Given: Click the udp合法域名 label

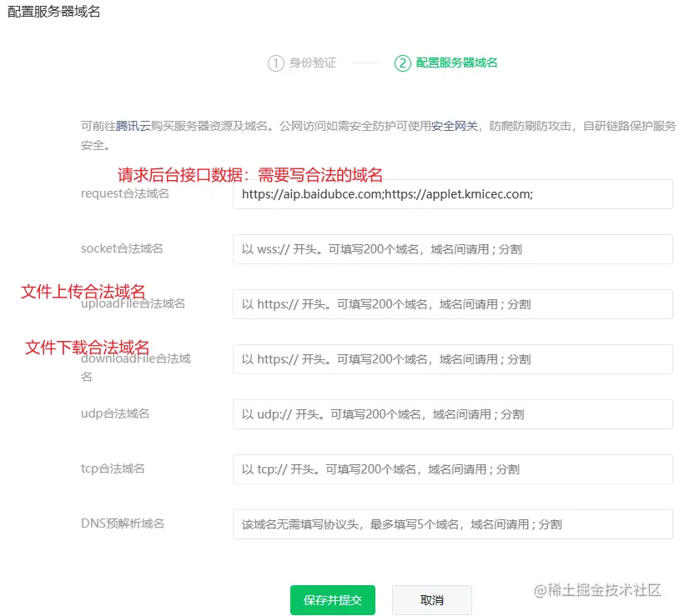Looking at the screenshot, I should click(x=115, y=413).
